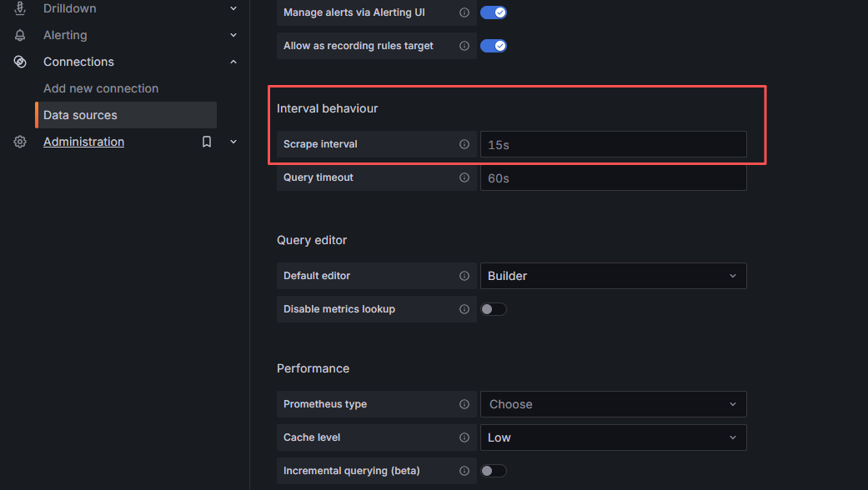Click the Default editor label

(317, 276)
